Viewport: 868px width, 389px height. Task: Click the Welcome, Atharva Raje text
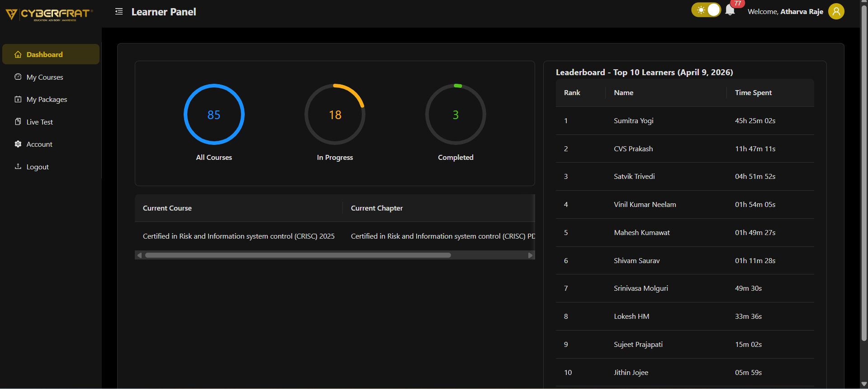click(x=785, y=11)
